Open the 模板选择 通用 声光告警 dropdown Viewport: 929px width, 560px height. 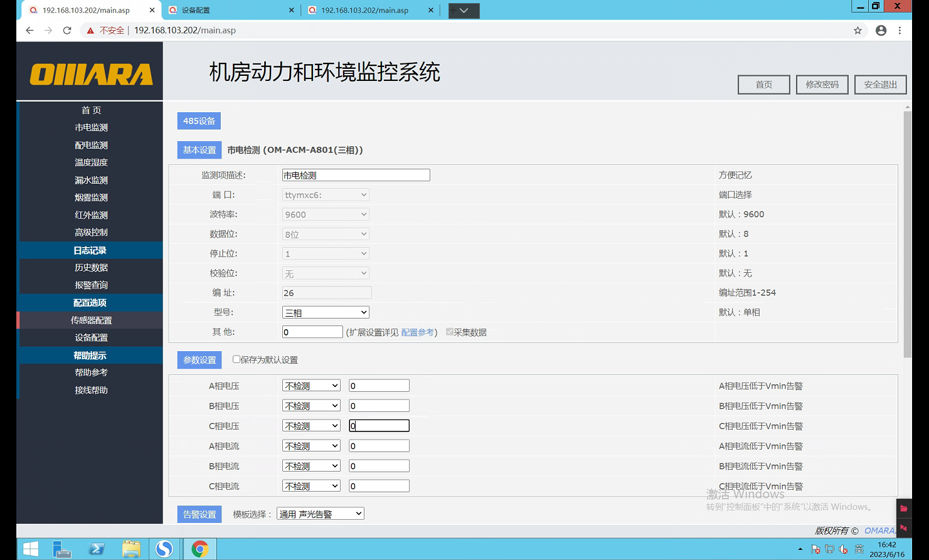click(320, 514)
